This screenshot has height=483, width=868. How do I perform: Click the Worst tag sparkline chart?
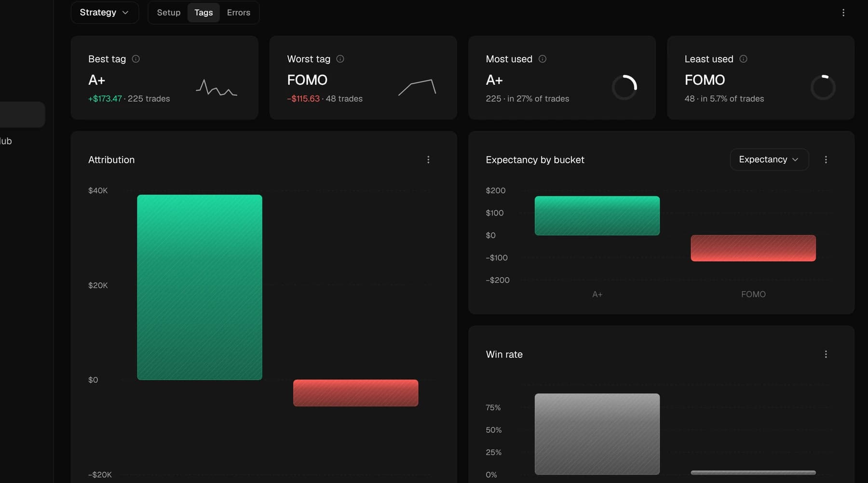point(417,87)
